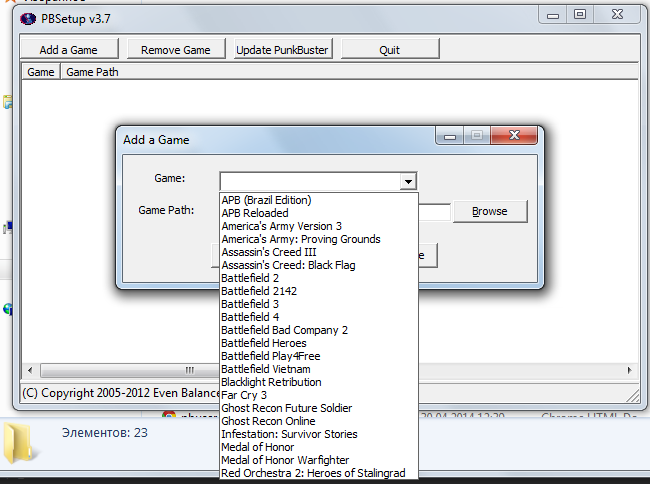Select Battlefield Heroes entry

click(x=319, y=343)
